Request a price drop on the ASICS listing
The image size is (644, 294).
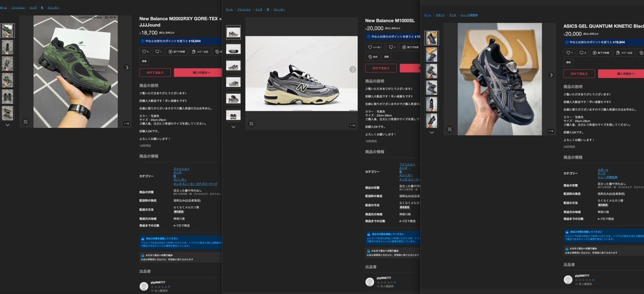600,53
